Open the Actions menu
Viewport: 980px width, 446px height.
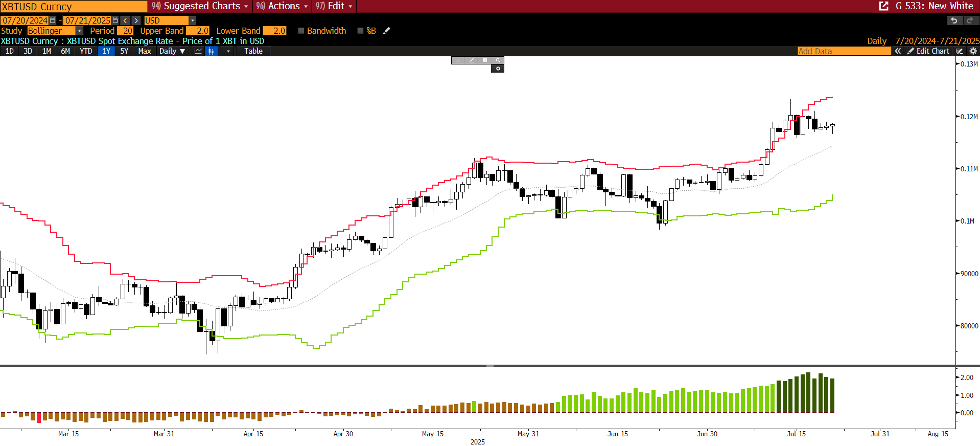click(x=282, y=6)
